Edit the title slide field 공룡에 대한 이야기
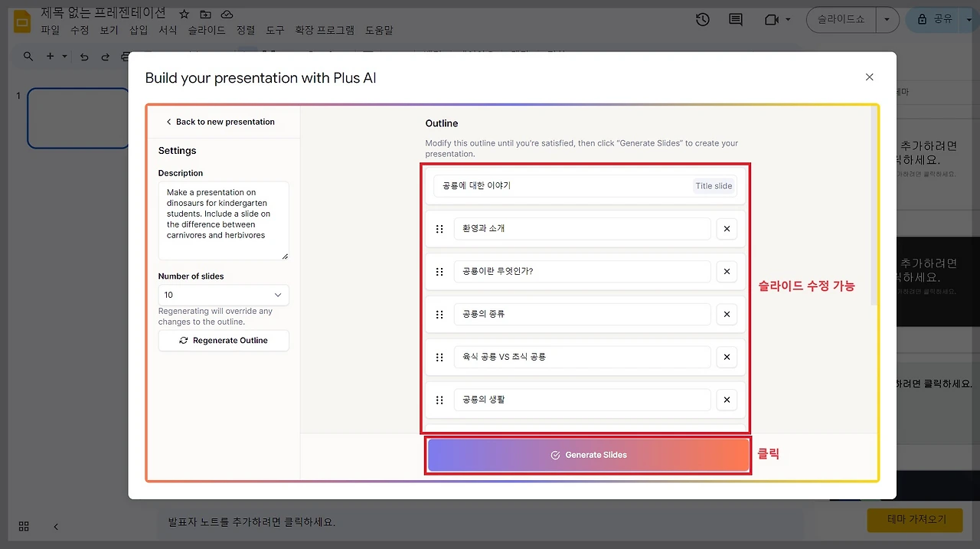The height and width of the screenshot is (549, 980). (585, 185)
